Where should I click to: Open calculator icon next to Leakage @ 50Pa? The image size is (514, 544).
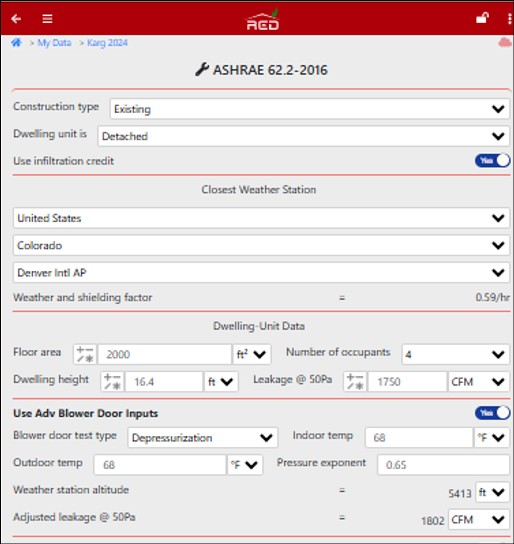click(x=355, y=382)
